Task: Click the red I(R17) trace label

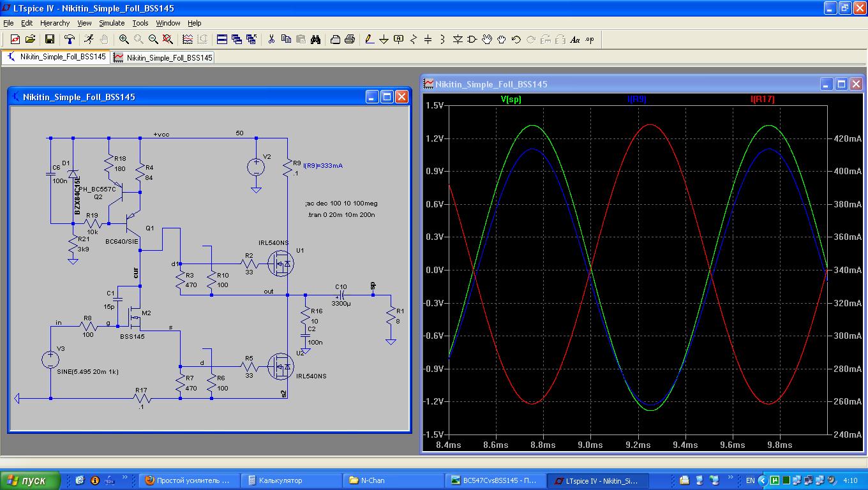Action: tap(763, 100)
